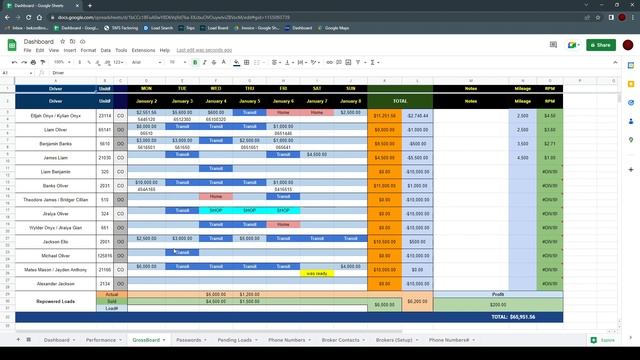Click the Insert chart icon
The width and height of the screenshot is (640, 360).
348,62
